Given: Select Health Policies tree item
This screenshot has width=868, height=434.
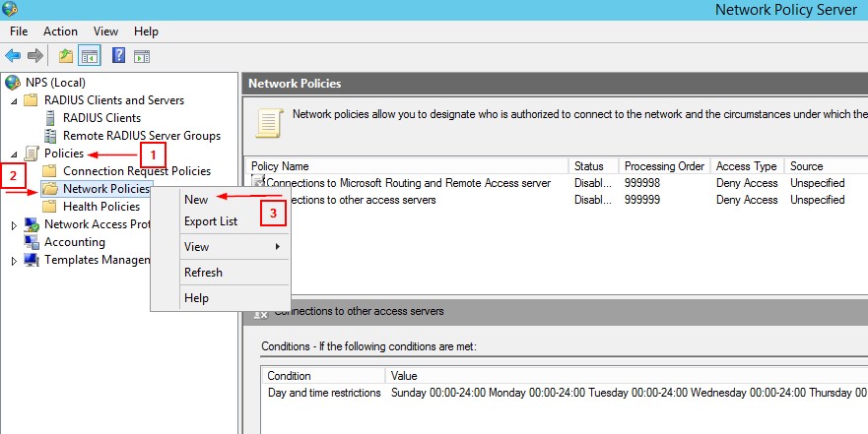Looking at the screenshot, I should [x=101, y=207].
